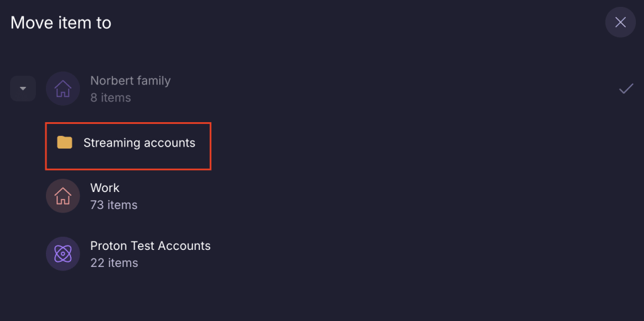
Task: Click the "22 items" count text
Action: point(114,262)
